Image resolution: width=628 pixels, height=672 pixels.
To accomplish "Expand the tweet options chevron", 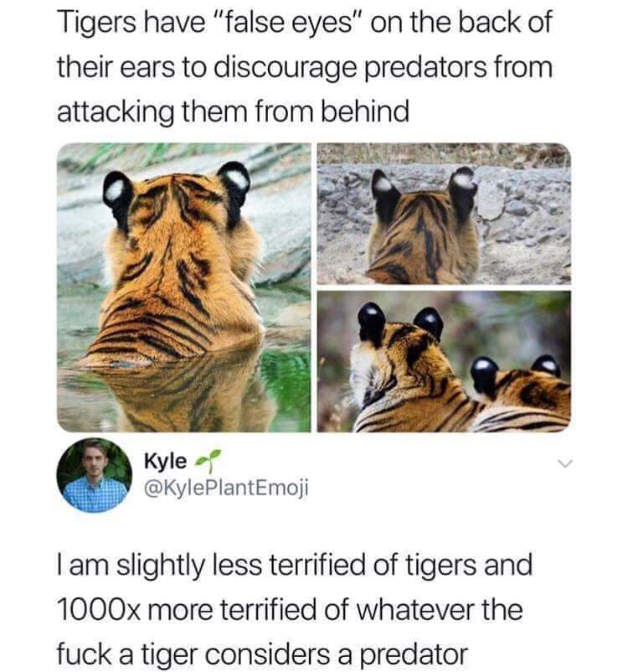I will 565,463.
